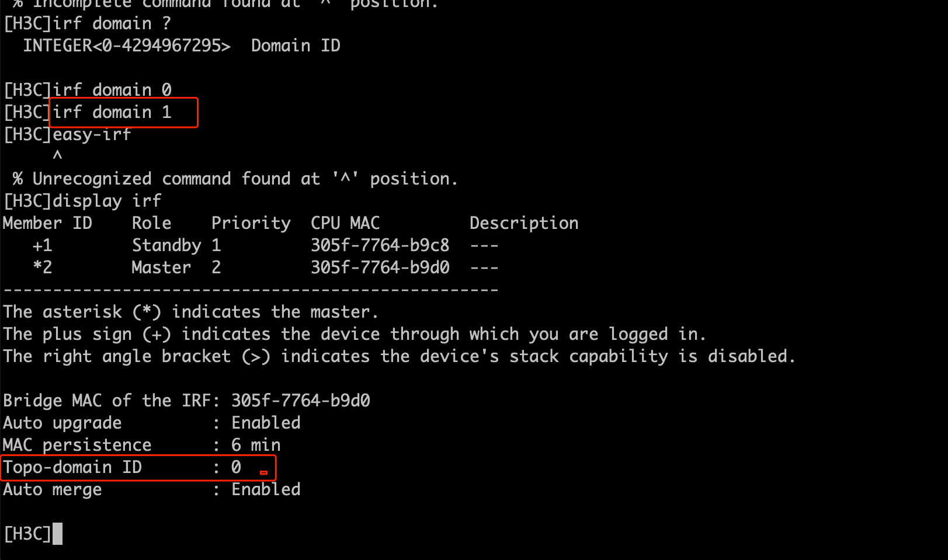This screenshot has height=560, width=948.
Task: Click the "Standby" role entry
Action: pos(166,245)
